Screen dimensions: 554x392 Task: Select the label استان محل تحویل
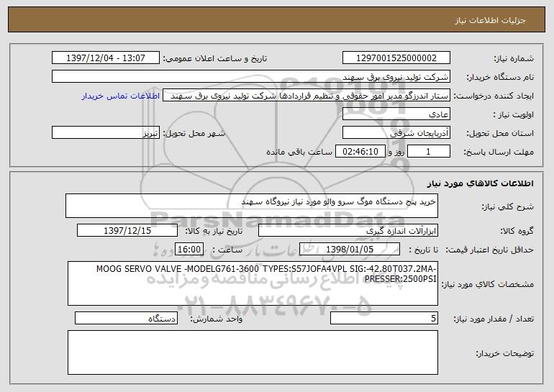point(500,133)
